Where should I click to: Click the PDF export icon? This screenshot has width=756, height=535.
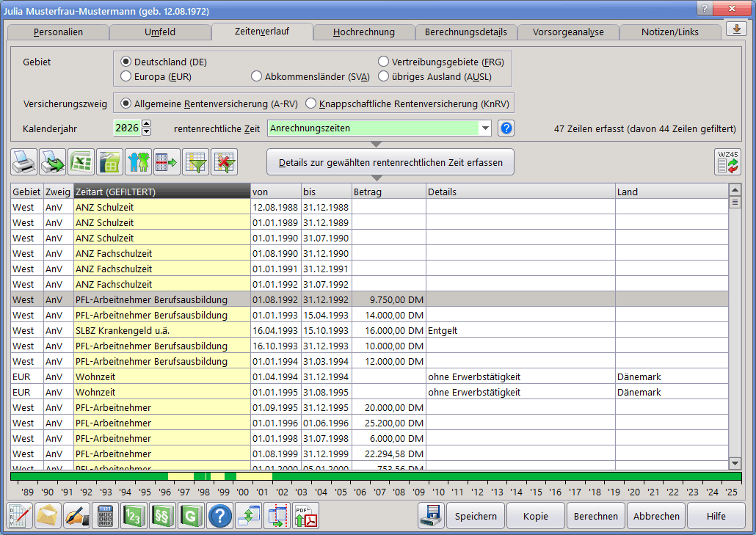[306, 516]
